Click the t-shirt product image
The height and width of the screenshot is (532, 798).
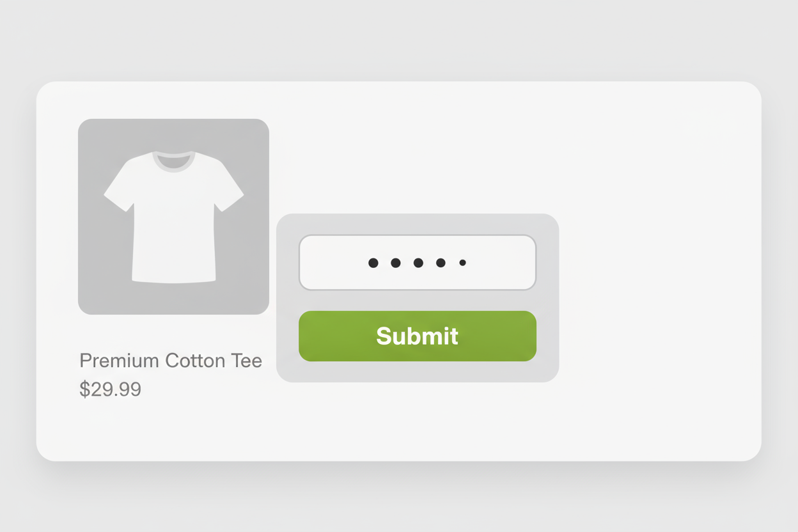[173, 215]
